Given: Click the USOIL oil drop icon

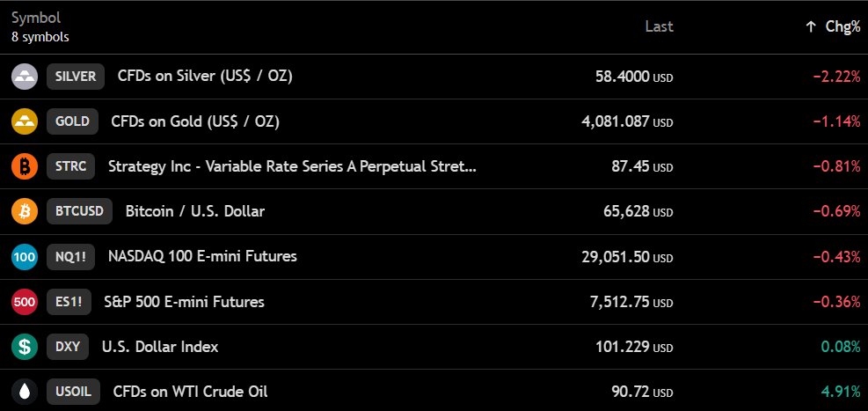Looking at the screenshot, I should (x=25, y=393).
